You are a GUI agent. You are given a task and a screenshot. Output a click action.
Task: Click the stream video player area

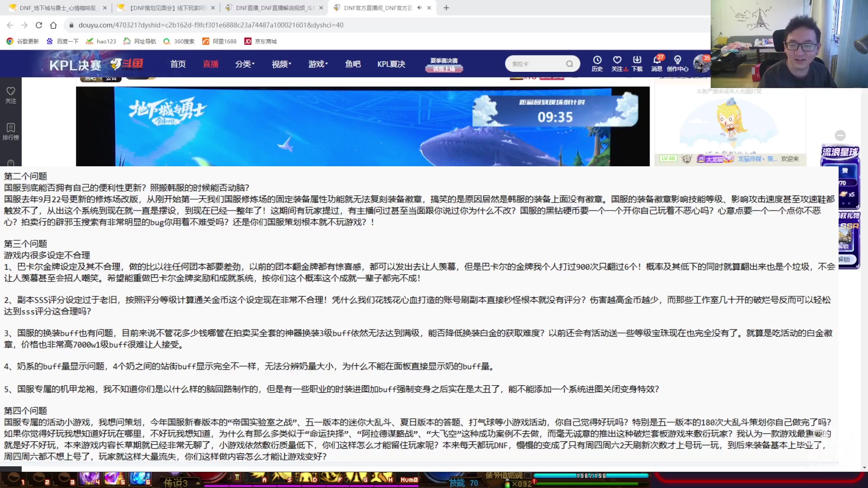[363, 127]
